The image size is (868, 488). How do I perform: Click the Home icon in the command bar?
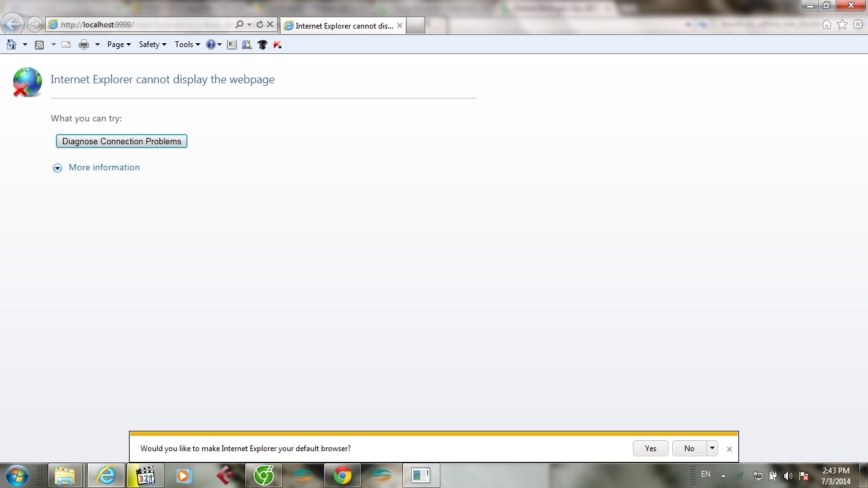click(x=11, y=44)
